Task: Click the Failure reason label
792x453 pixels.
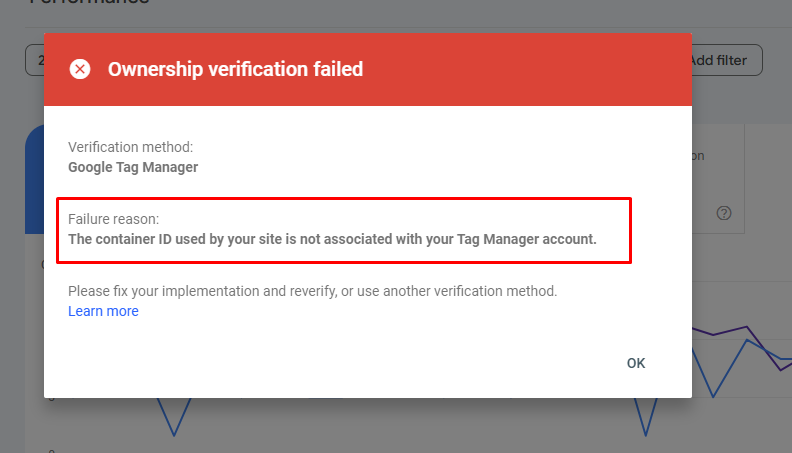Action: point(113,219)
